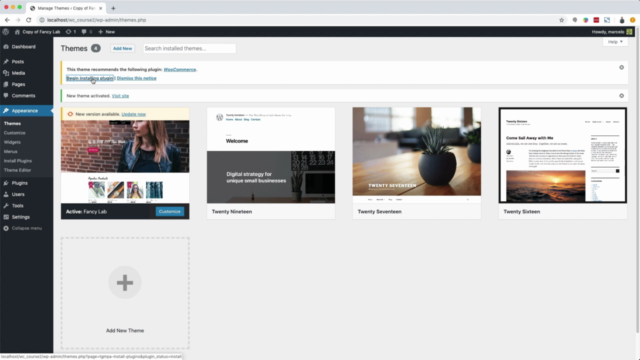Close the Manage Themes browser tab
The height and width of the screenshot is (360, 640).
pyautogui.click(x=100, y=8)
